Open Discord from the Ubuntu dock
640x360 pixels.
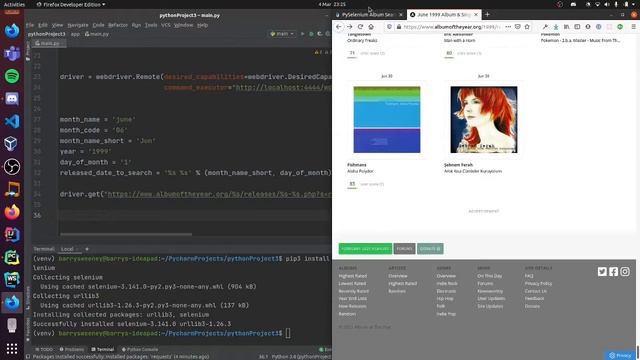(x=12, y=98)
